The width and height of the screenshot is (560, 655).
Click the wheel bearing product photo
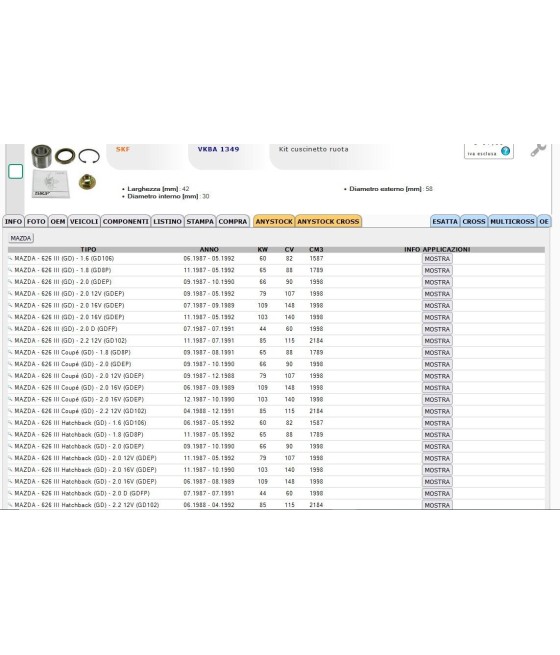pyautogui.click(x=42, y=156)
